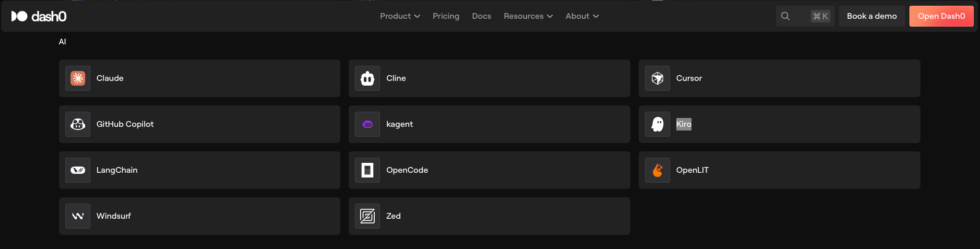Go to the dash0 home logo

(x=39, y=16)
